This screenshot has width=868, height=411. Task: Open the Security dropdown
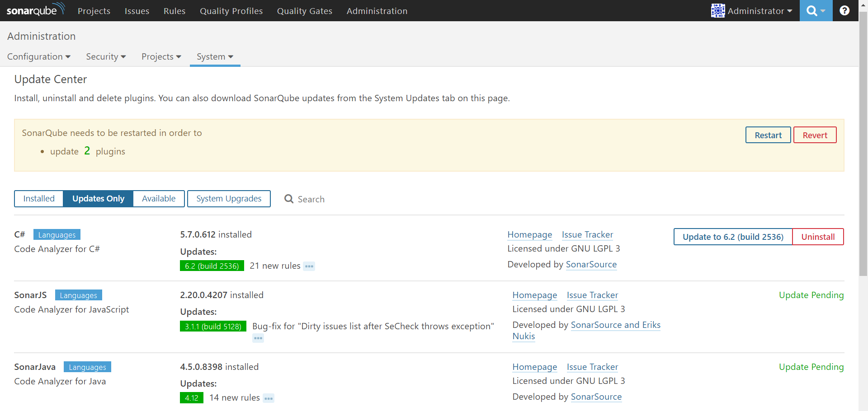click(x=106, y=56)
